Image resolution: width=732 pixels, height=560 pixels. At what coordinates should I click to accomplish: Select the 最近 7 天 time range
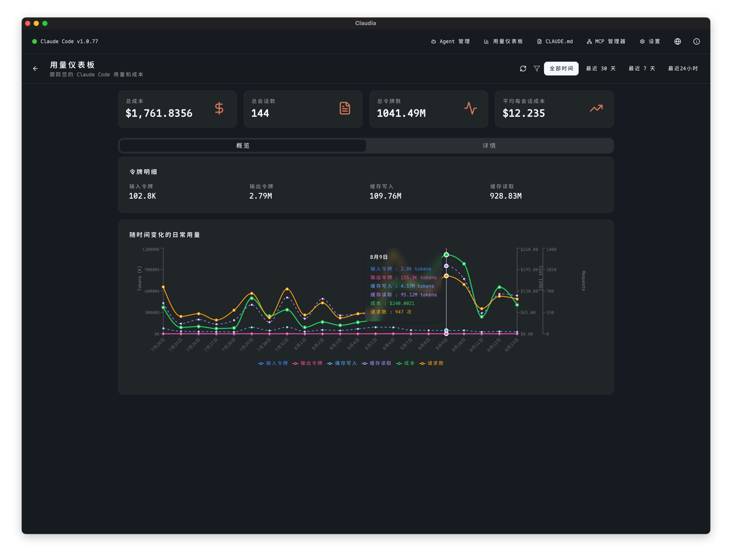[x=642, y=68]
